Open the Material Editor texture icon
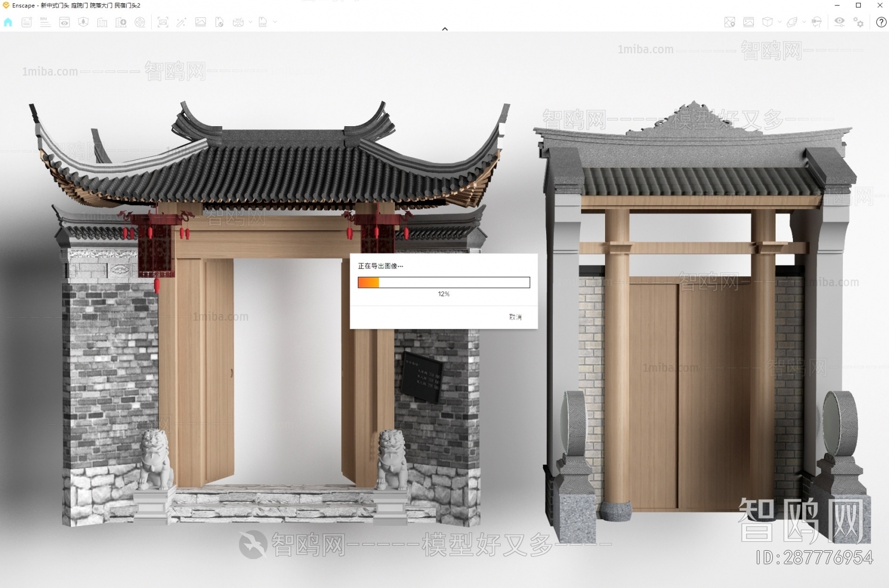This screenshot has height=588, width=889. (x=748, y=22)
